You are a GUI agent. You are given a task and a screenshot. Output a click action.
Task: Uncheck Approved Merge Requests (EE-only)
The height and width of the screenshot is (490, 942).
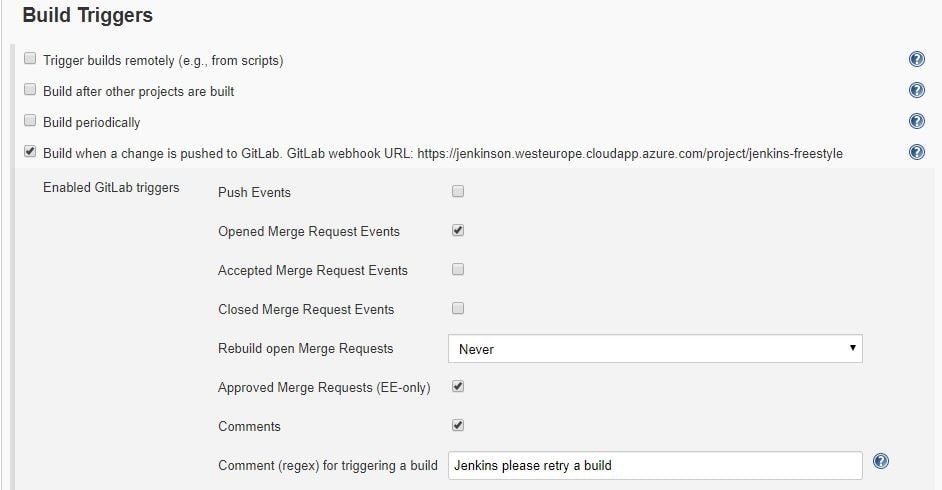coord(458,386)
